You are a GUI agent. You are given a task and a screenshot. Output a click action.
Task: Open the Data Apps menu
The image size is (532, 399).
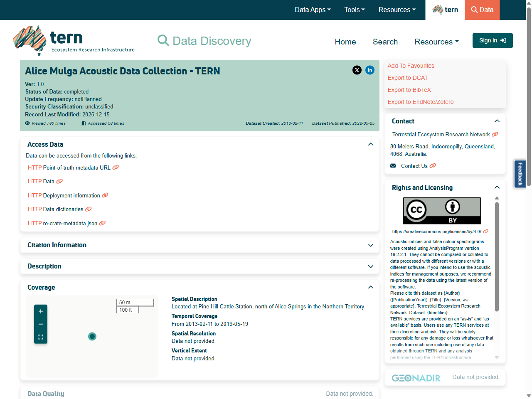tap(313, 10)
